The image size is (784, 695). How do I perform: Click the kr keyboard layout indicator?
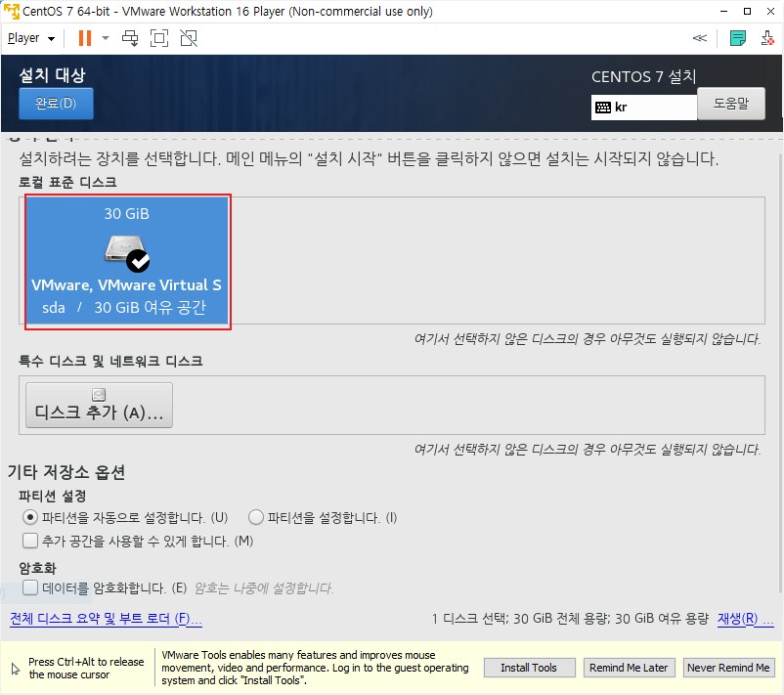point(643,108)
